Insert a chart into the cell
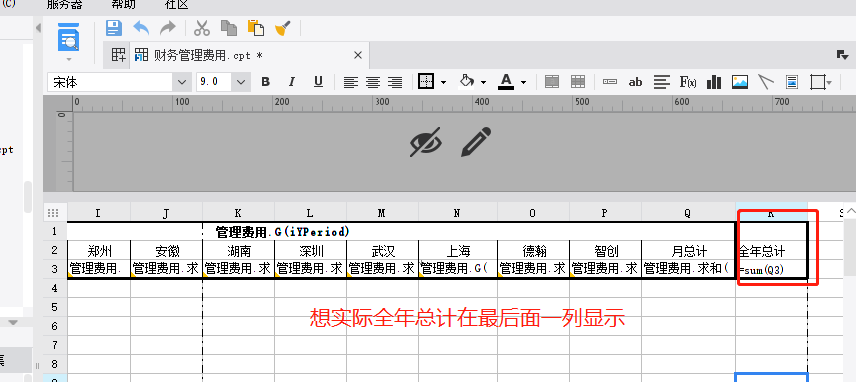 (714, 82)
